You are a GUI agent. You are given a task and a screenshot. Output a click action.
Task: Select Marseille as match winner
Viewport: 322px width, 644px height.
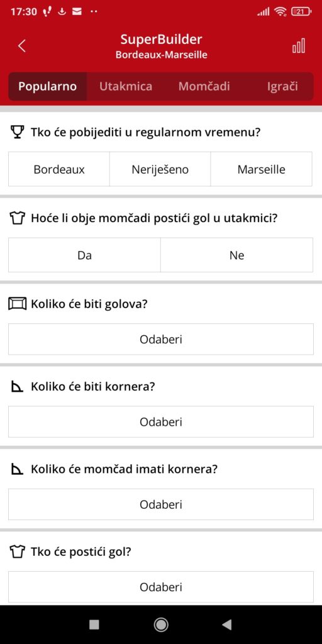pyautogui.click(x=261, y=169)
